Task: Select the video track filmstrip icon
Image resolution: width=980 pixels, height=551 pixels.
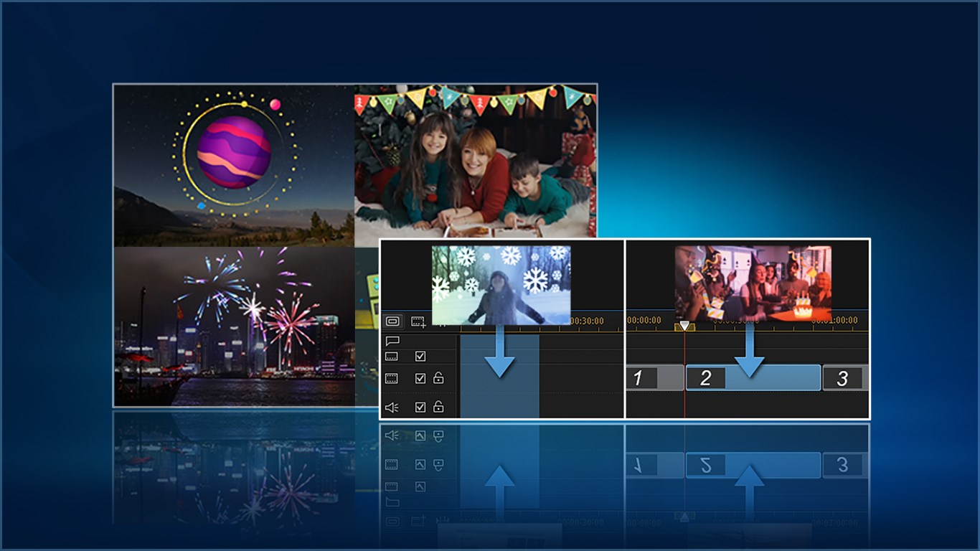Action: click(392, 378)
